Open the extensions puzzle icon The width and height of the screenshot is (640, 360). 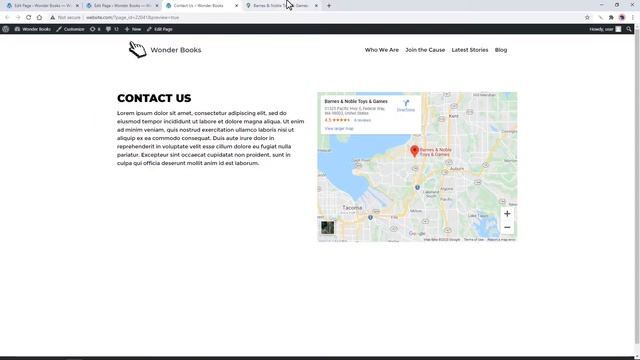(x=611, y=18)
